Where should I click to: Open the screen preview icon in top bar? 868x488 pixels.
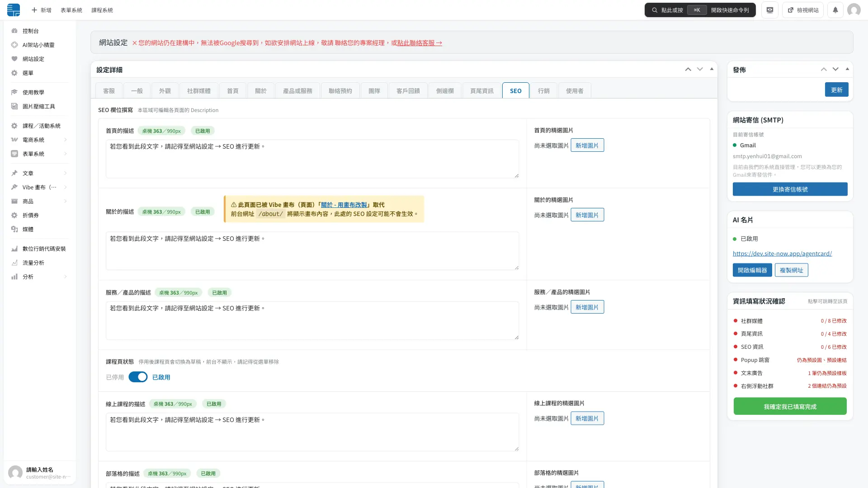pyautogui.click(x=769, y=10)
